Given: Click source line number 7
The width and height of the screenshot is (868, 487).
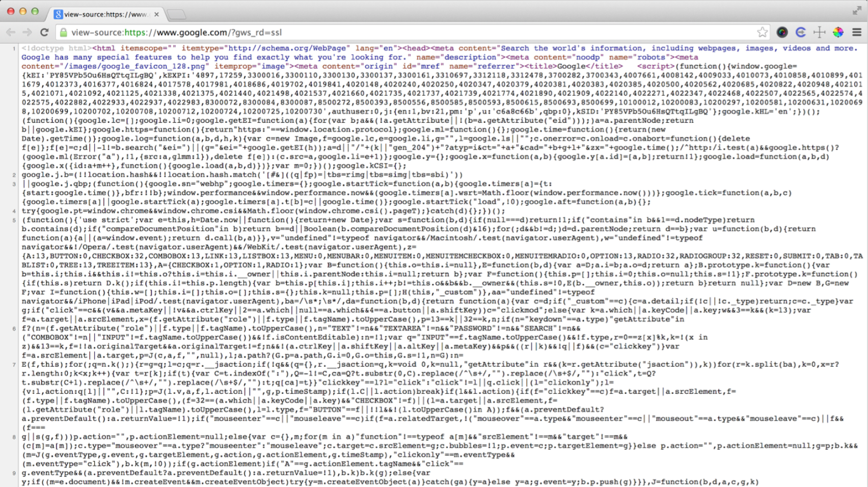Looking at the screenshot, I should (x=14, y=365).
